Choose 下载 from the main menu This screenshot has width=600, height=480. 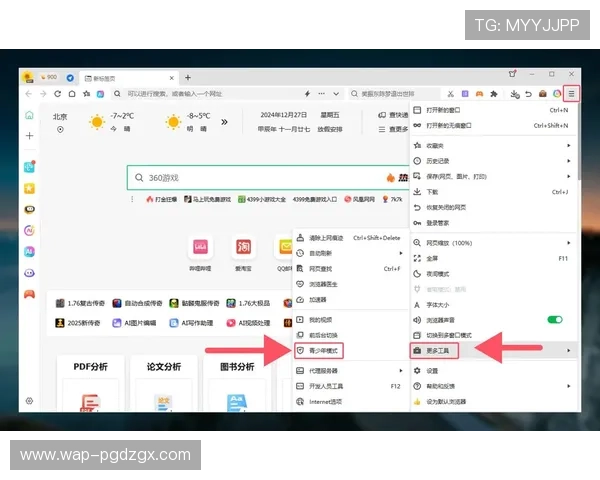click(x=493, y=192)
